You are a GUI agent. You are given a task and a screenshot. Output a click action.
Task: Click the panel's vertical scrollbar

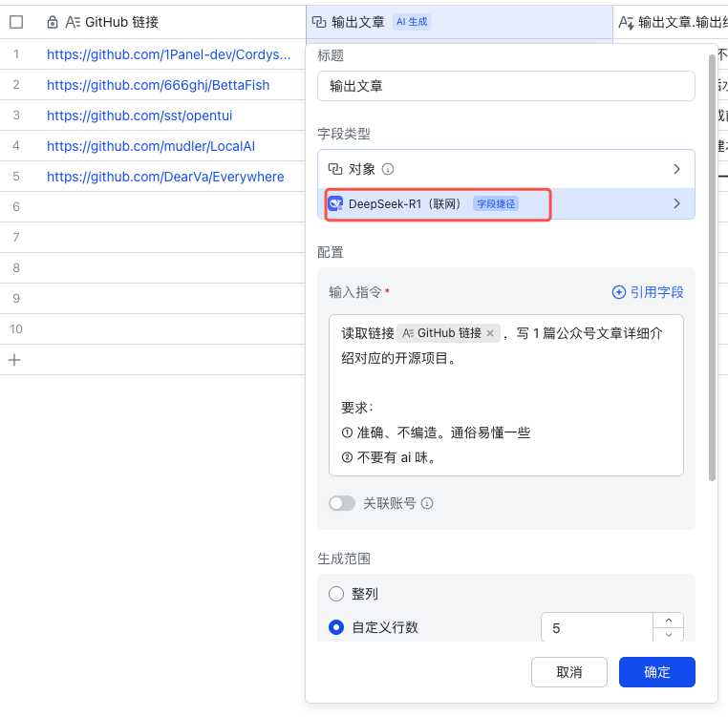tap(712, 267)
